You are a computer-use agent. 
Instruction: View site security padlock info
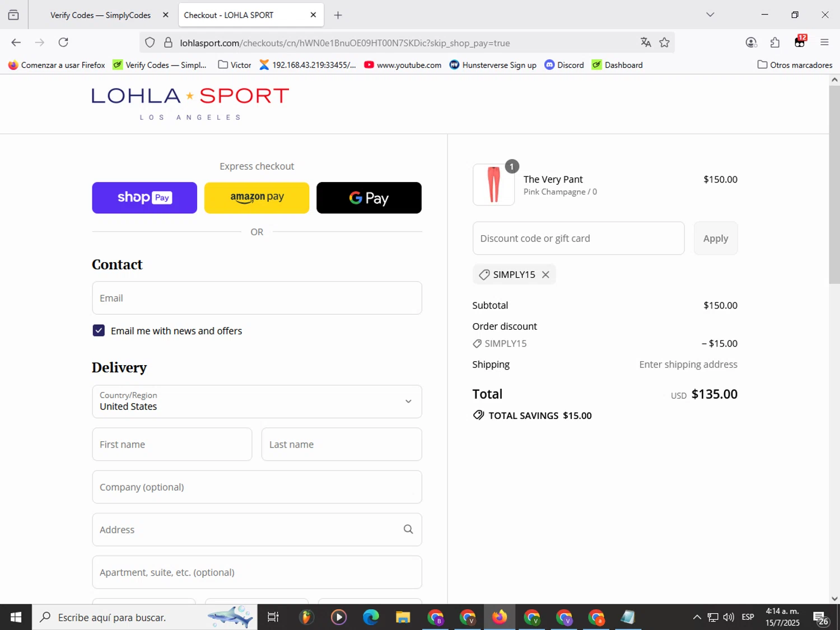pyautogui.click(x=168, y=43)
